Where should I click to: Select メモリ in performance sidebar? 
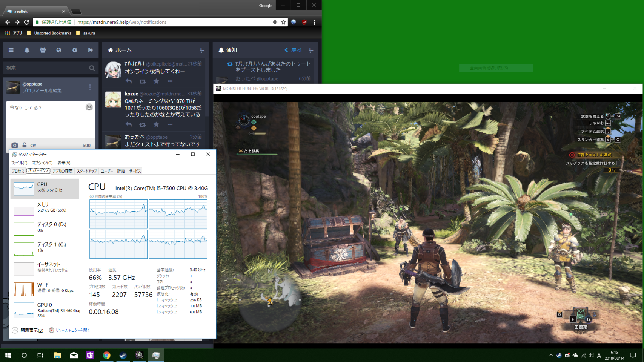click(45, 209)
